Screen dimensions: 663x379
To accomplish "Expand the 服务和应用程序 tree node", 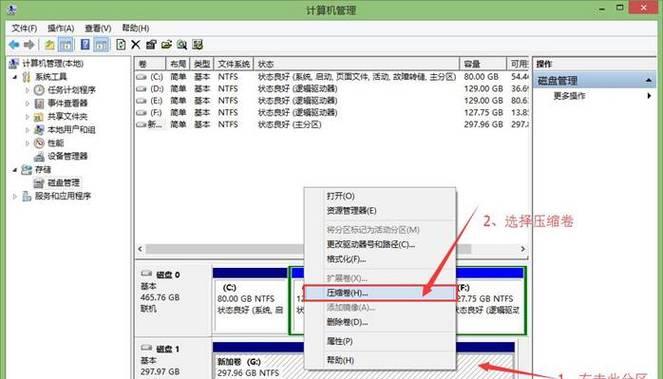I will tap(15, 196).
